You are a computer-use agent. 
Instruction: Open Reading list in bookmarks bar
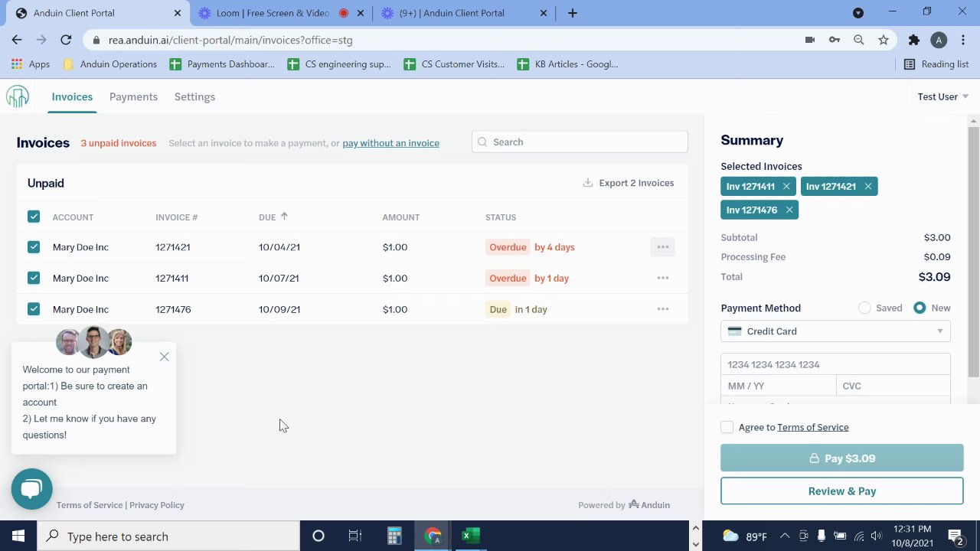click(x=936, y=64)
